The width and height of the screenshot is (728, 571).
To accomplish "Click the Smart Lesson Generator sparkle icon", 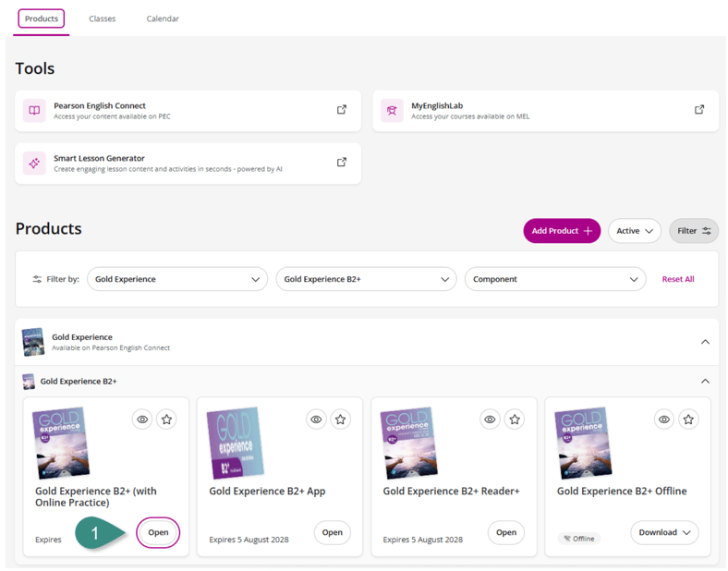I will (x=34, y=164).
